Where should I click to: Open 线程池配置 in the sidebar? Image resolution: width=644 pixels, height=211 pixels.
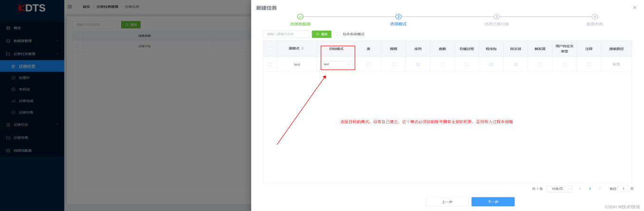pyautogui.click(x=32, y=151)
